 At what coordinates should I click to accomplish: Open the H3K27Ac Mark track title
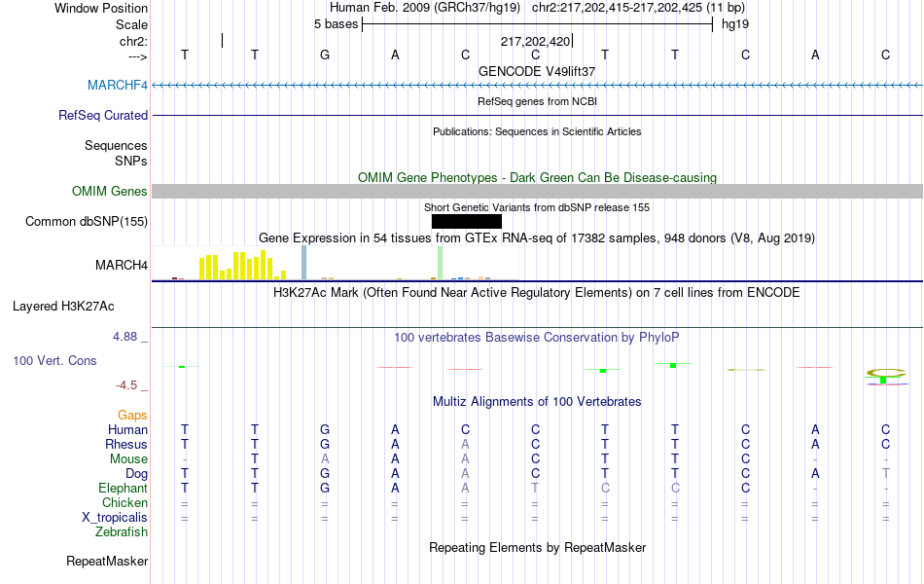click(537, 293)
